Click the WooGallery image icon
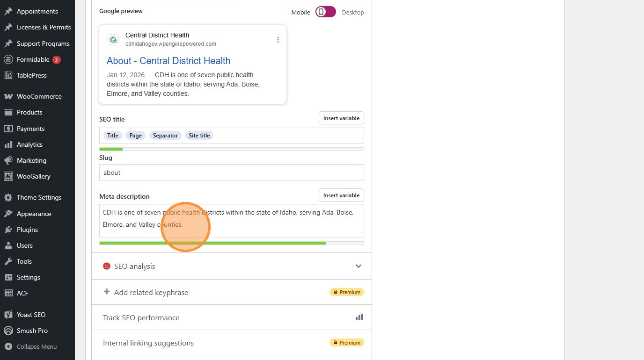644x360 pixels. [8, 176]
